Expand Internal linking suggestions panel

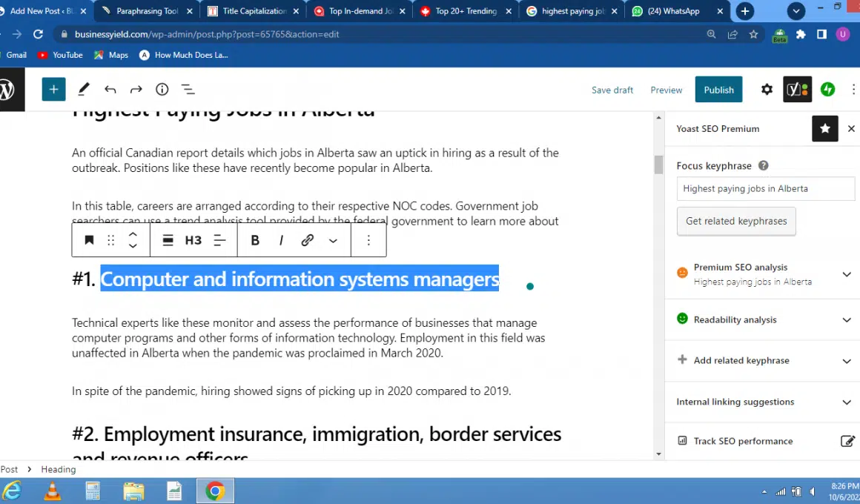pos(847,402)
